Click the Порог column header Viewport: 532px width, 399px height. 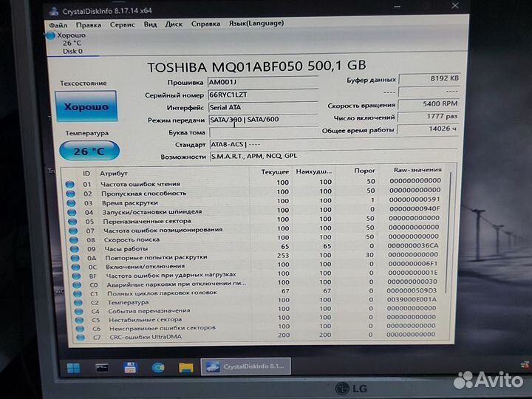click(365, 171)
